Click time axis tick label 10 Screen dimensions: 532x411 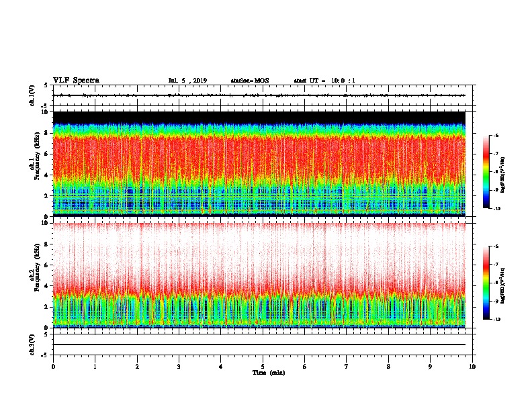click(472, 367)
